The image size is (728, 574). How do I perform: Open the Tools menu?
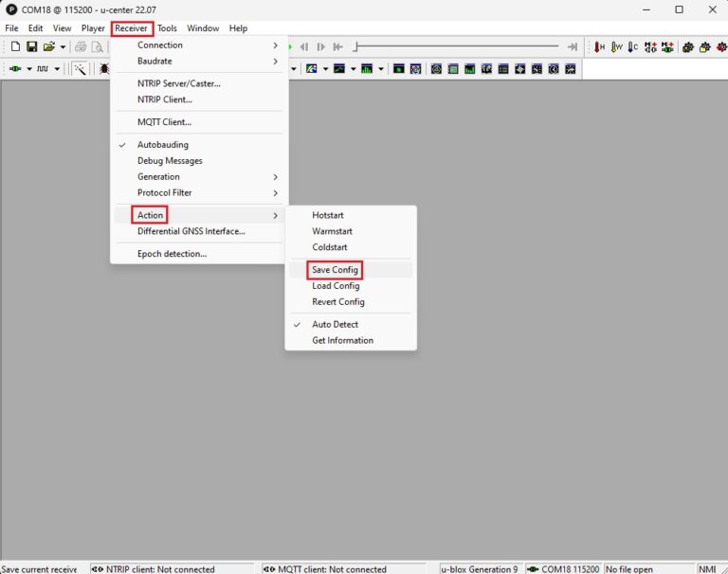tap(167, 28)
